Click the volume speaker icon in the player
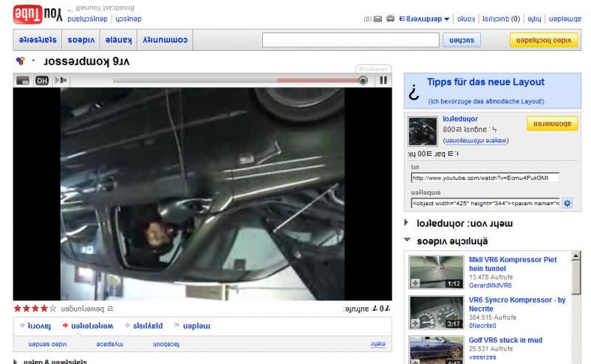This screenshot has width=591, height=364. [x=62, y=80]
